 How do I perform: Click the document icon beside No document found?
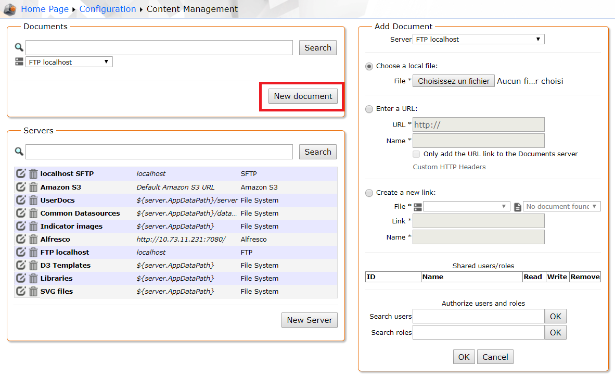(x=517, y=207)
